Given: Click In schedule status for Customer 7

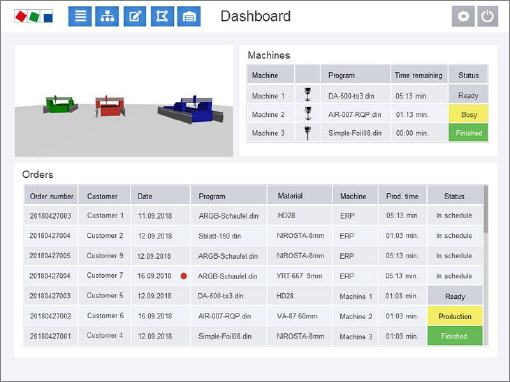Looking at the screenshot, I should 454,276.
